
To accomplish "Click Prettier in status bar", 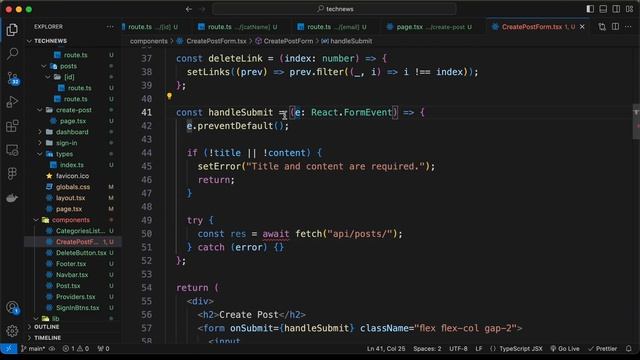I will coord(602,349).
